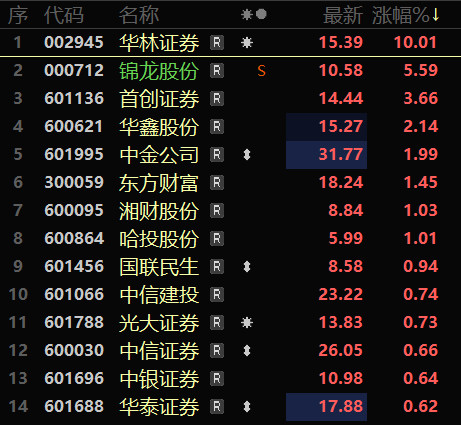The width and height of the screenshot is (461, 425).
Task: Select stock name 中金公司
Action: pos(159,155)
